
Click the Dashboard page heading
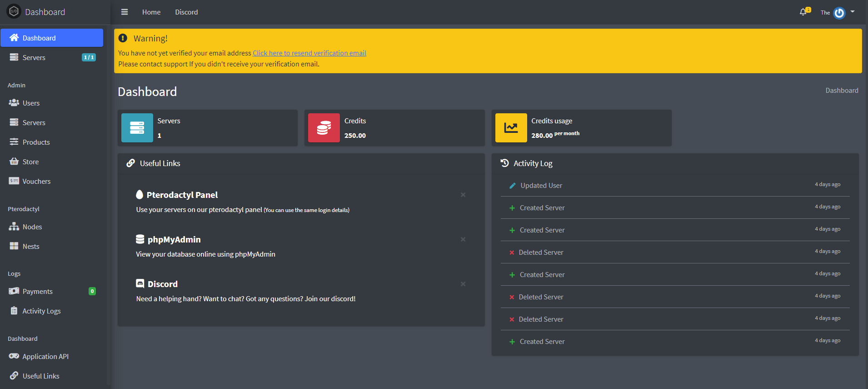tap(147, 91)
